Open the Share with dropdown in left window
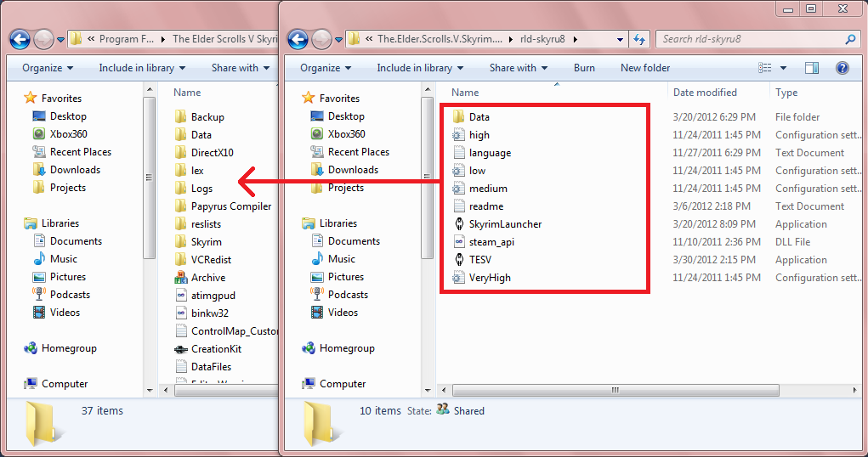 coord(241,68)
